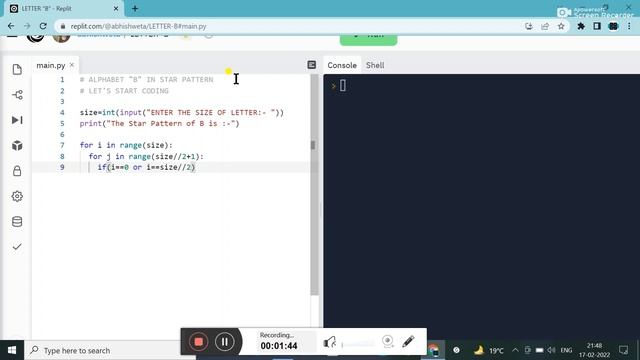The width and height of the screenshot is (640, 360).
Task: Click the browser forward arrow
Action: click(x=27, y=26)
